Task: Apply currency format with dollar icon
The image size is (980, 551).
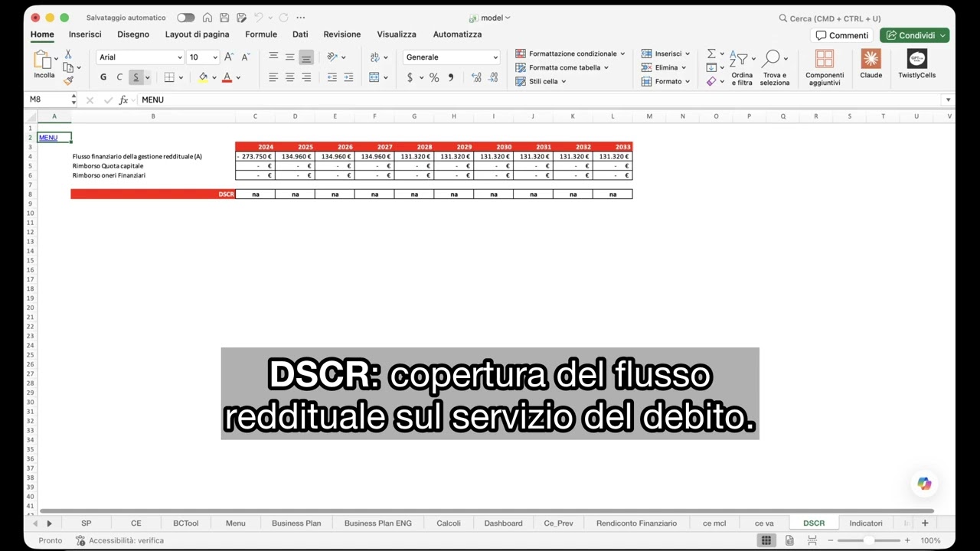Action: point(410,77)
